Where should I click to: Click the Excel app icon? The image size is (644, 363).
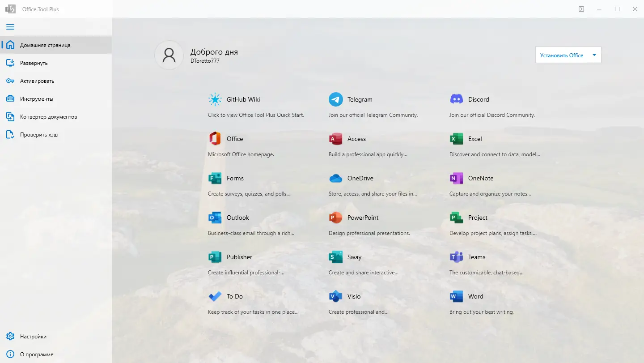[x=457, y=139]
